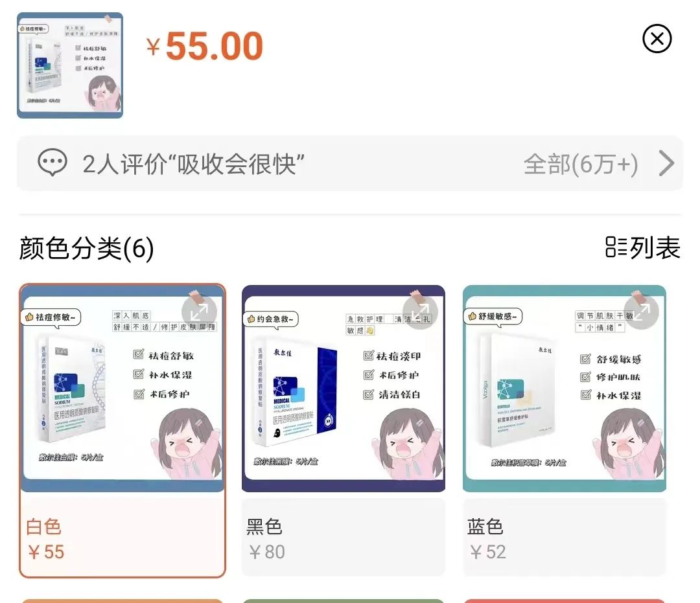700x603 pixels.
Task: Select the 蓝色 ¥52 option
Action: tap(565, 538)
